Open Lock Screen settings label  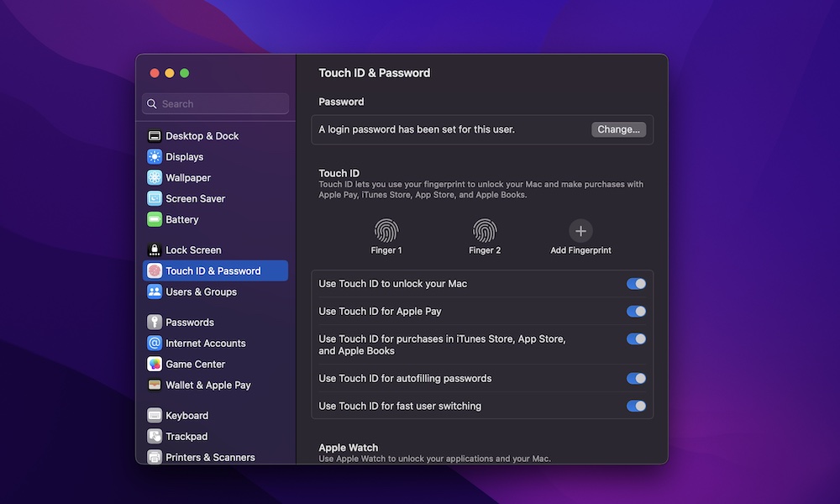pos(193,250)
